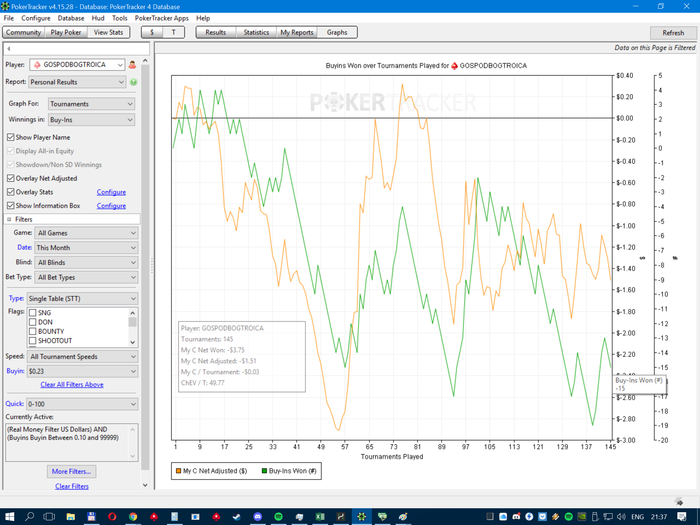
Task: Click the orange My C Net Adjusted legend swatch
Action: point(179,471)
